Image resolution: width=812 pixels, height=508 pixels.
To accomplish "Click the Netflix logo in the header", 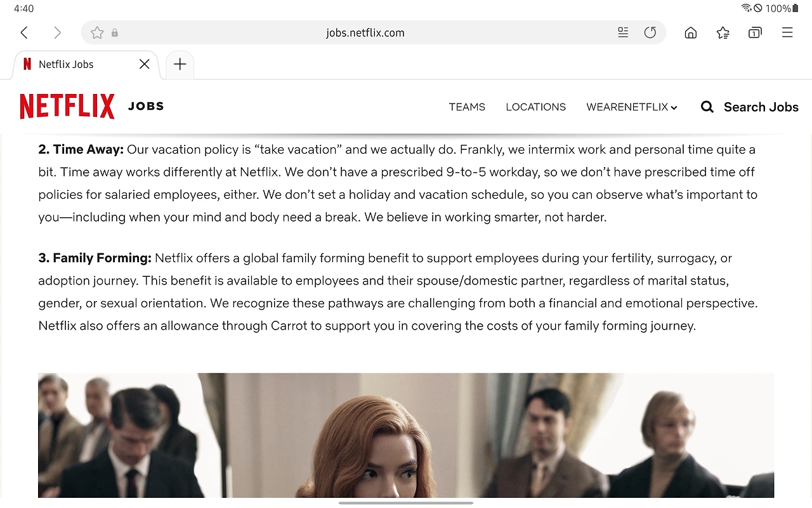I will 67,107.
